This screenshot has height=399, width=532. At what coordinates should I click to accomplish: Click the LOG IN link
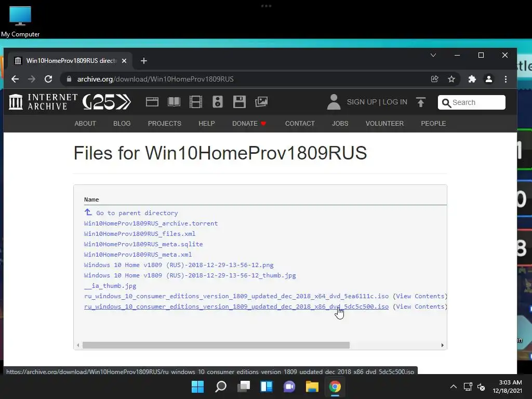pyautogui.click(x=395, y=102)
